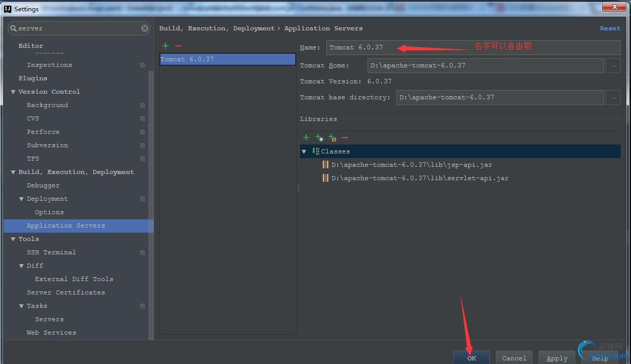Click jar icon of jsp-api.jar
The height and width of the screenshot is (364, 631).
325,165
